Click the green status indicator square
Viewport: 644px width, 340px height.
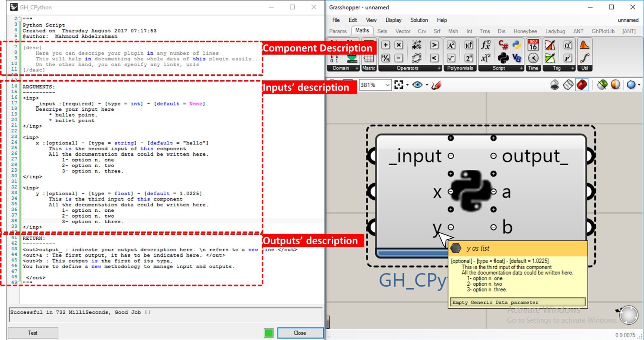coord(269,333)
